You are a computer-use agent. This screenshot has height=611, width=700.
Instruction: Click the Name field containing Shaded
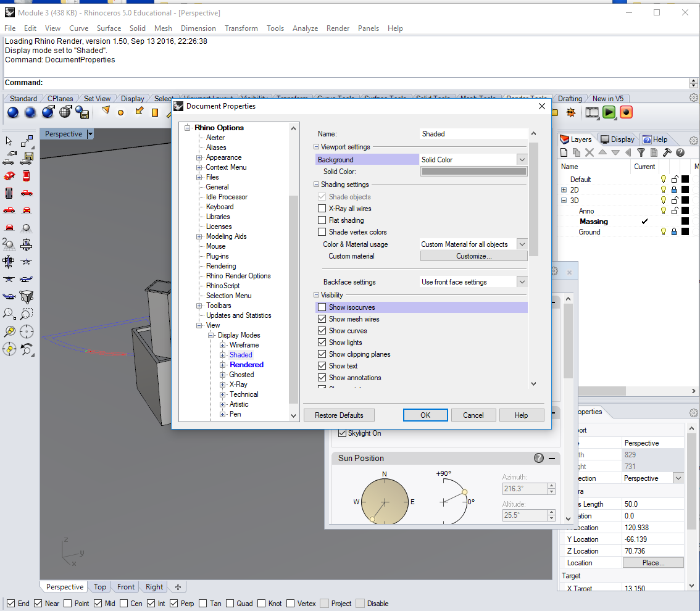(x=473, y=133)
